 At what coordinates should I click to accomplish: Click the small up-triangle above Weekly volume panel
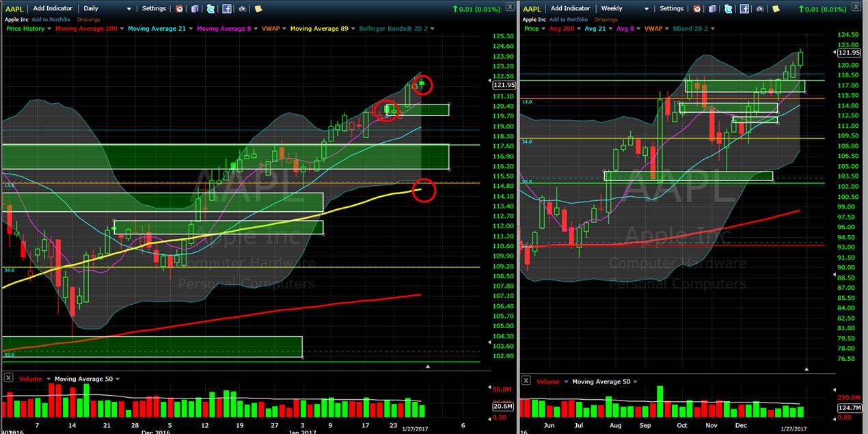[x=807, y=370]
